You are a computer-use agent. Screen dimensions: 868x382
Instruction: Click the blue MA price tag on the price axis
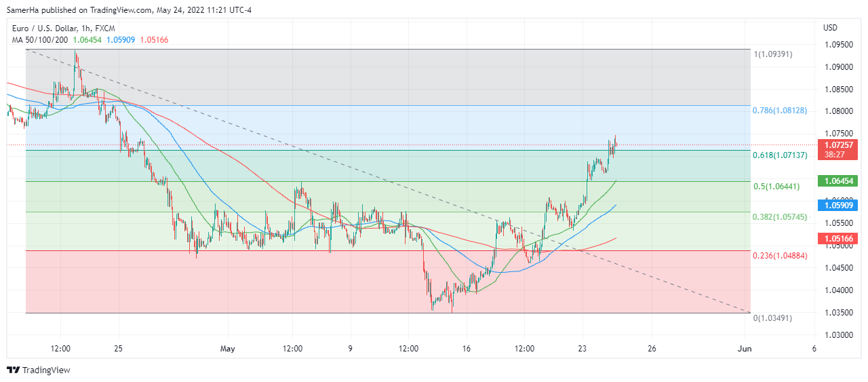(x=839, y=204)
